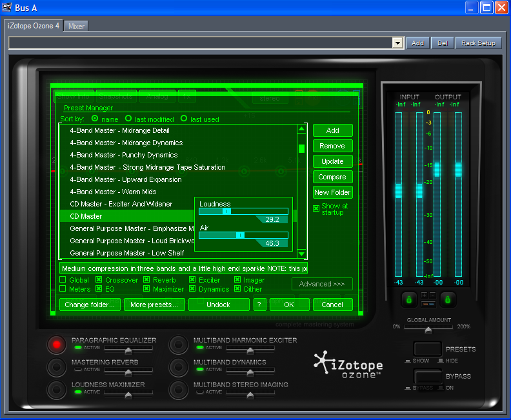511x420 pixels.
Task: Click the Update preset button
Action: point(333,161)
